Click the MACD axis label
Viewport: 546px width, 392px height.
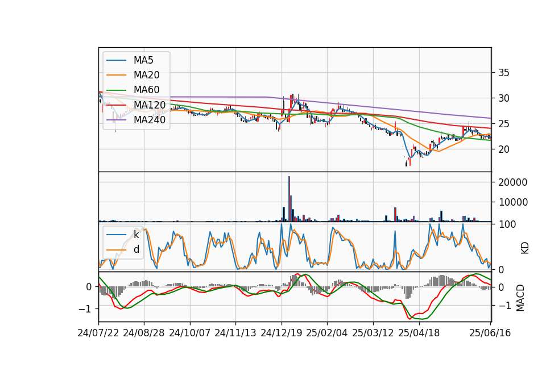(x=520, y=298)
